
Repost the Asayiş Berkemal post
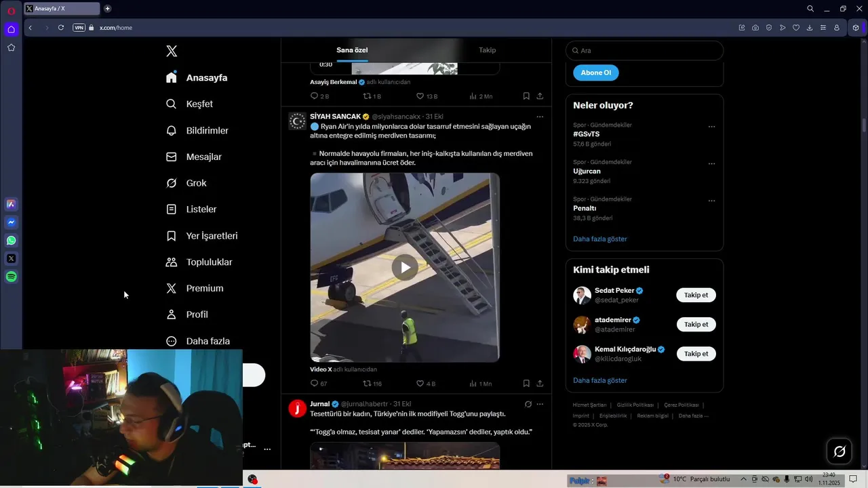[x=372, y=96]
